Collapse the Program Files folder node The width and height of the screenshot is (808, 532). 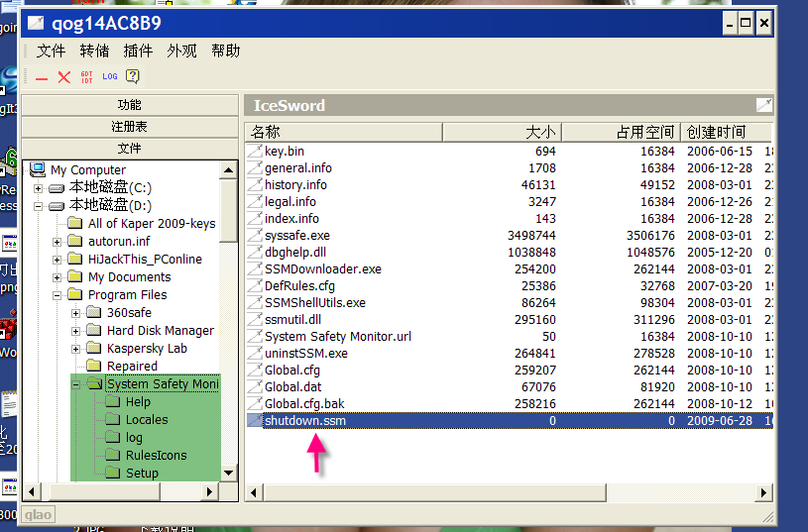tap(57, 295)
